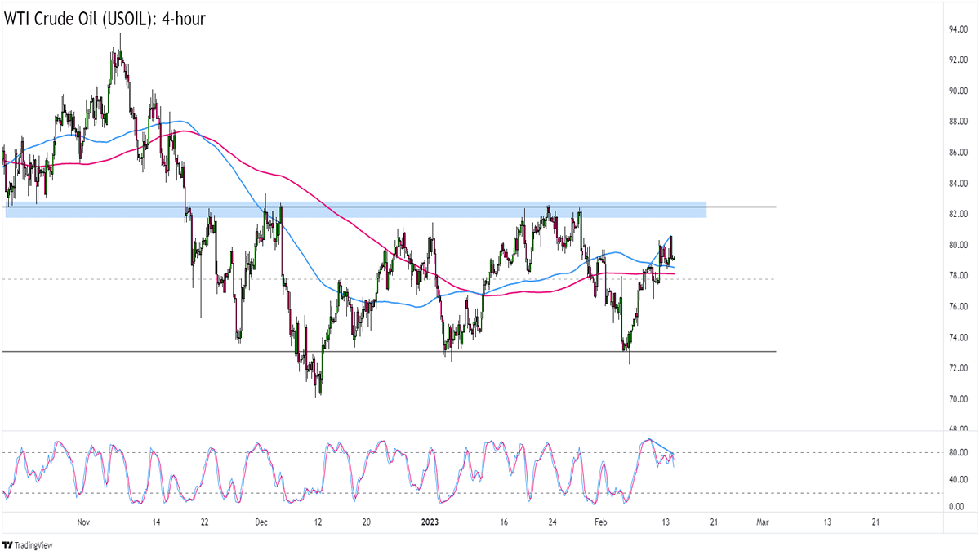The width and height of the screenshot is (980, 551).
Task: Select the Dec date label
Action: 261,521
